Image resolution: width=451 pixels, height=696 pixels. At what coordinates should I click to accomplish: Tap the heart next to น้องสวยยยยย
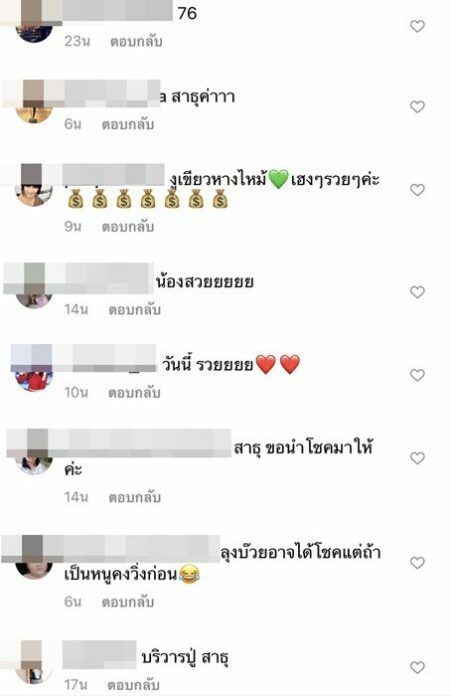pyautogui.click(x=417, y=293)
